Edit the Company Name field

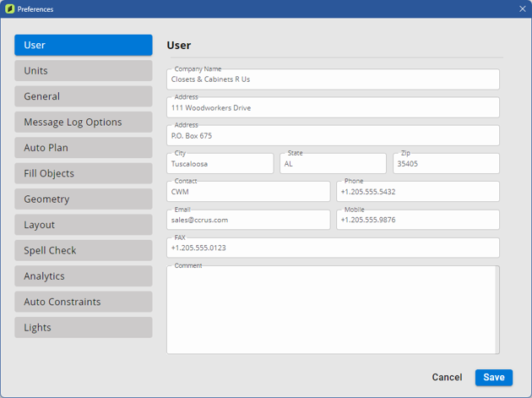pos(333,79)
